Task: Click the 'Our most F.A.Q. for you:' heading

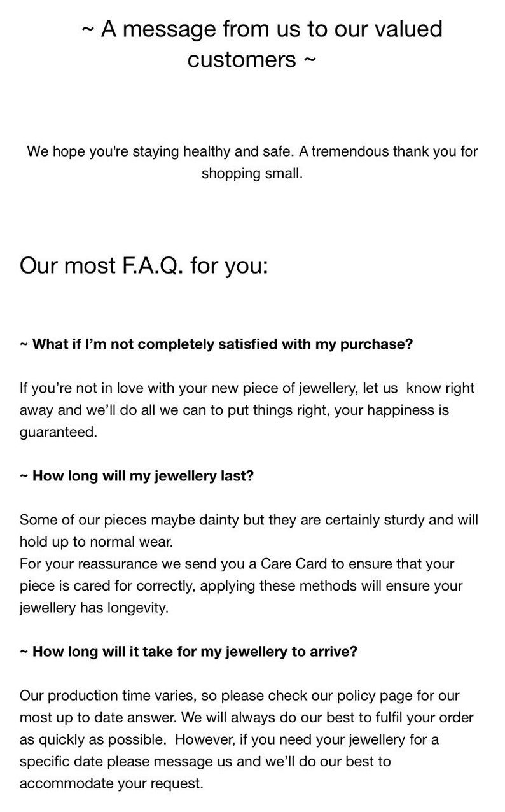Action: [x=144, y=265]
